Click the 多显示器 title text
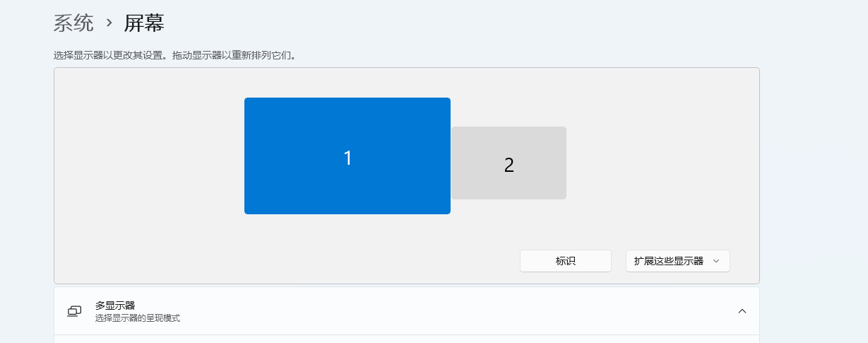The width and height of the screenshot is (868, 343). coord(115,306)
